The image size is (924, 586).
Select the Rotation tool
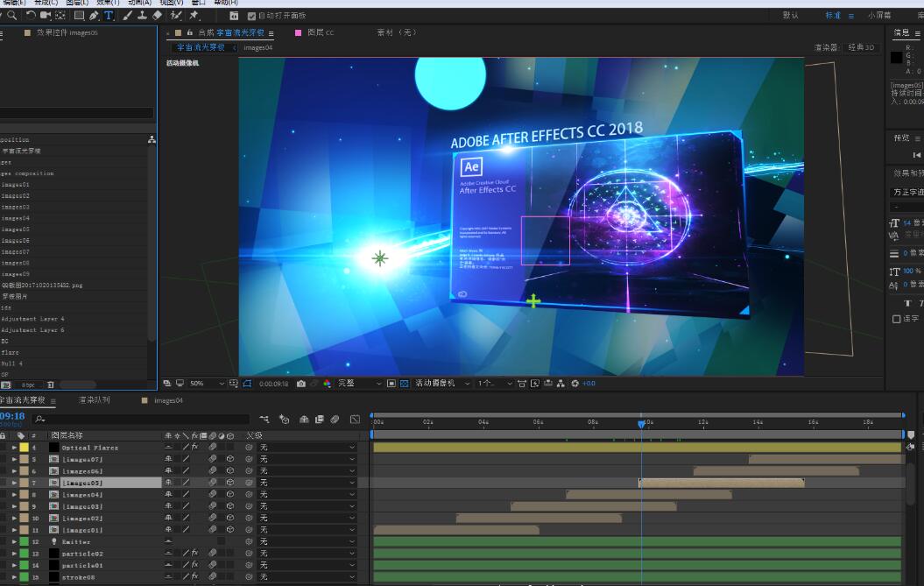pos(31,15)
